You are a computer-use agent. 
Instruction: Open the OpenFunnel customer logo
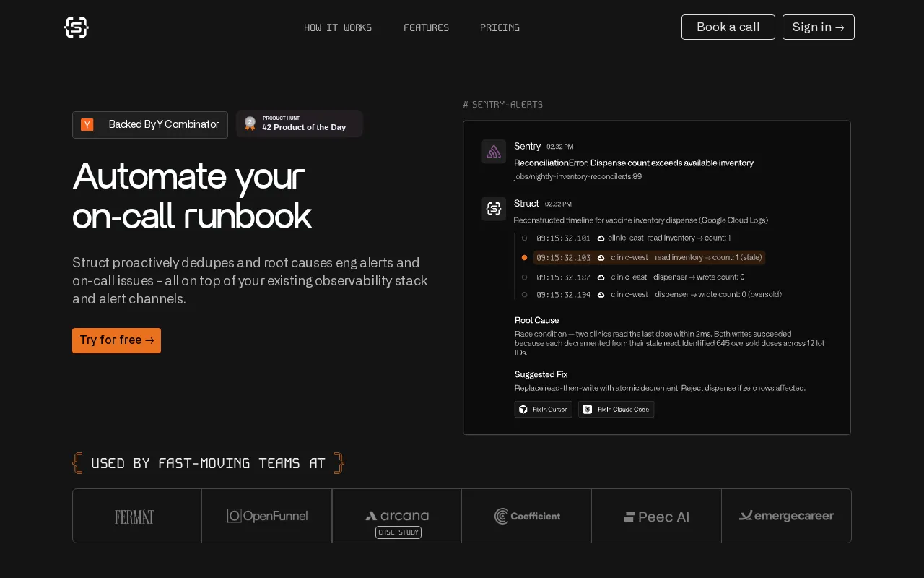[x=267, y=516]
